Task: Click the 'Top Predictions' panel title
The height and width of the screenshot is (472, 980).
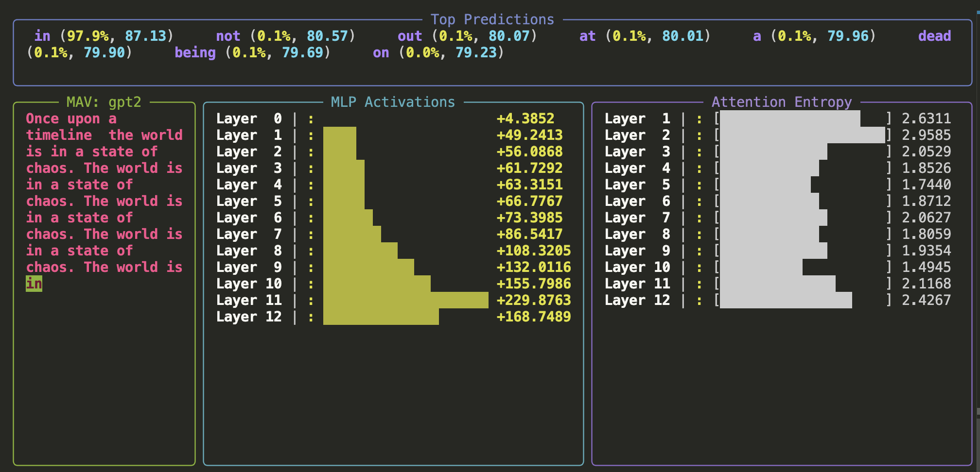Action: click(492, 19)
